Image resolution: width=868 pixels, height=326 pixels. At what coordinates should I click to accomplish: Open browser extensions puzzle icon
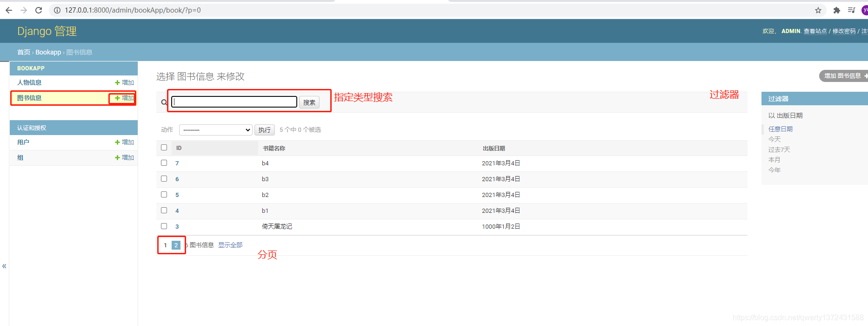tap(837, 10)
